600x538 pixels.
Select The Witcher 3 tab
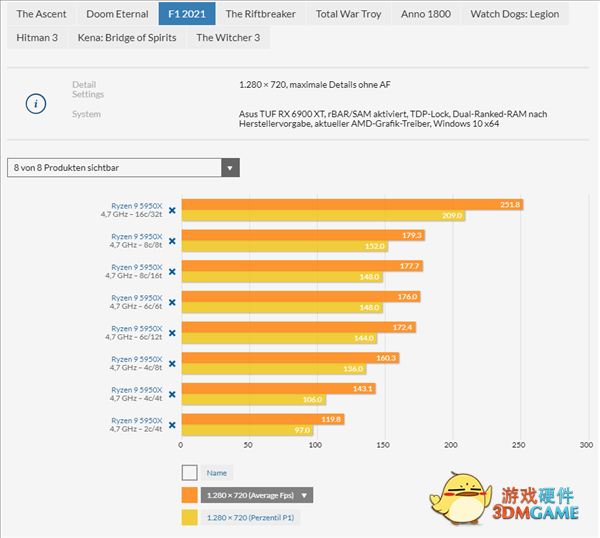(229, 38)
